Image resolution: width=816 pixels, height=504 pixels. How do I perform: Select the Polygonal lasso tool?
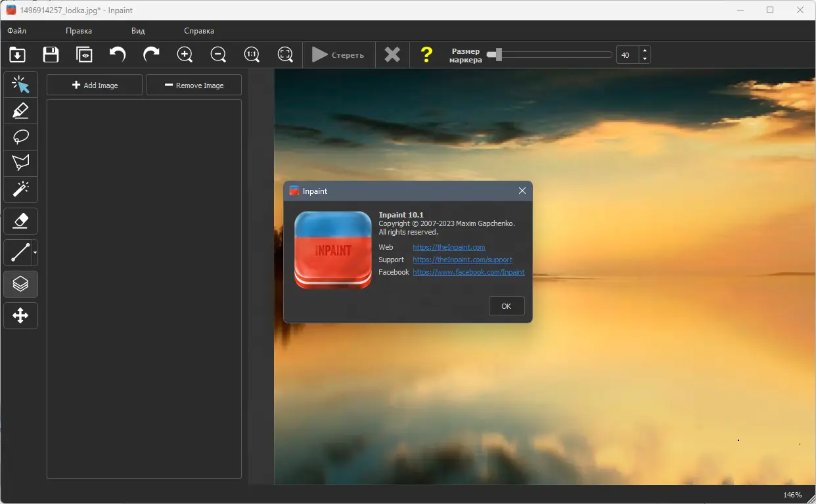(20, 163)
